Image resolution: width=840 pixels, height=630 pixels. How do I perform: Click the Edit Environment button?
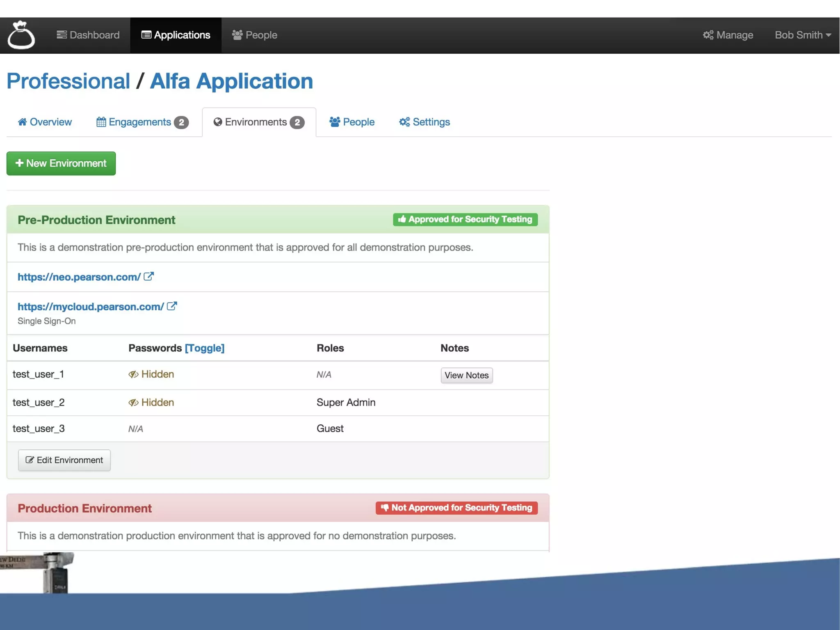pyautogui.click(x=64, y=460)
